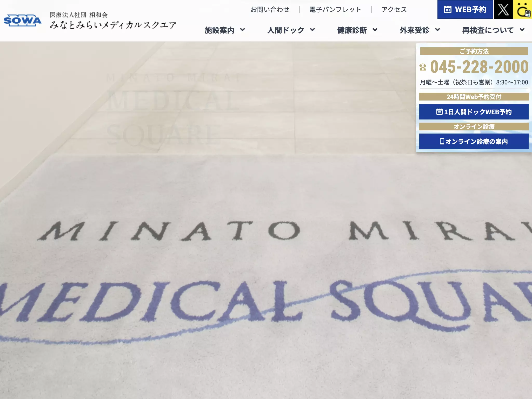The image size is (532, 399).
Task: Open the お問い合わせ link
Action: [x=270, y=10]
